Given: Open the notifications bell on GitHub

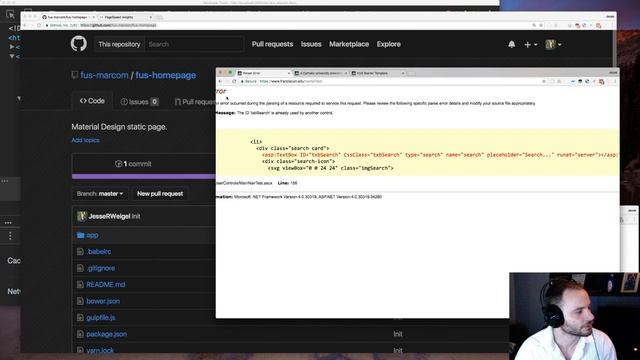Looking at the screenshot, I should (511, 44).
